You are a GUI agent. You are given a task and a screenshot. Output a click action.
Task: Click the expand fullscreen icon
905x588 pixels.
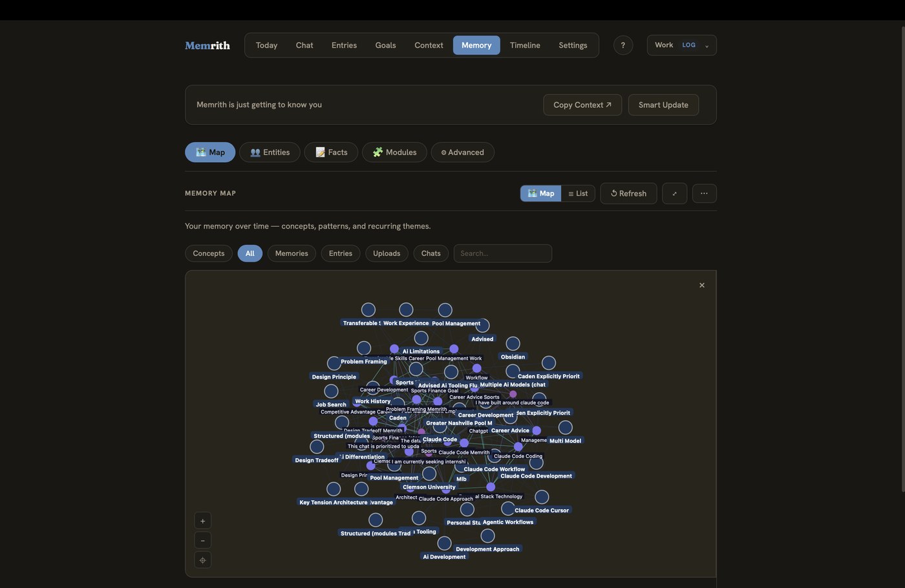[674, 193]
